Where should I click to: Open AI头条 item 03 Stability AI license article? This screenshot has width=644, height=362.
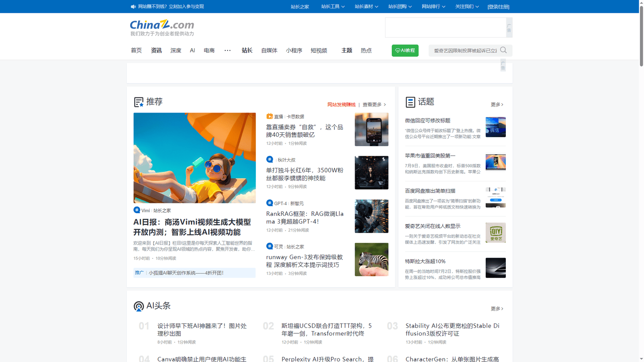(453, 330)
